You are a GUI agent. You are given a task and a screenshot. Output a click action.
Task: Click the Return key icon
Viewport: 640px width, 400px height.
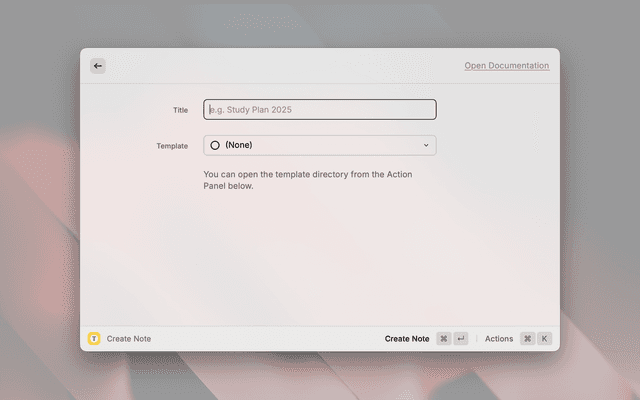[x=461, y=339]
